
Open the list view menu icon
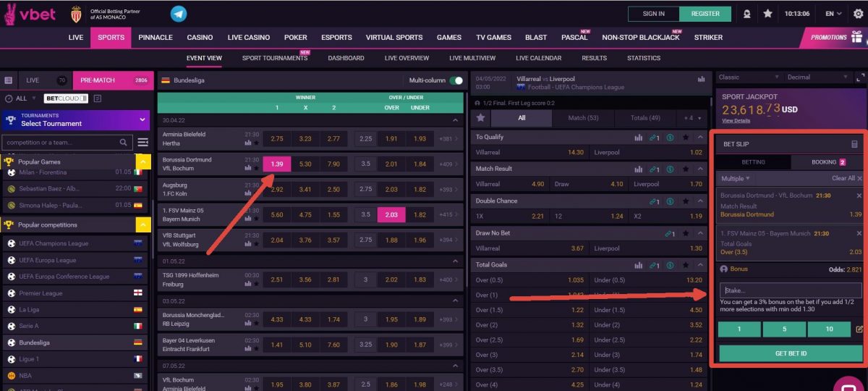143,143
